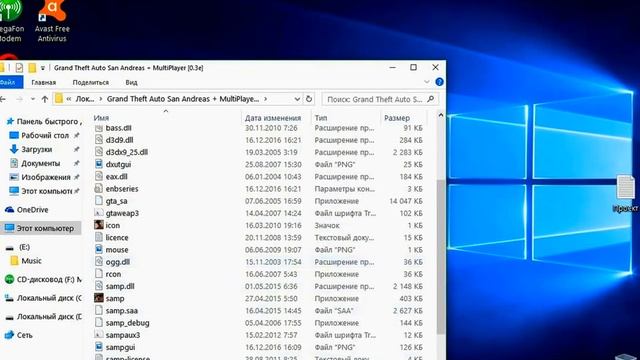Open Загрузки in navigation pane
The height and width of the screenshot is (360, 640).
36,149
